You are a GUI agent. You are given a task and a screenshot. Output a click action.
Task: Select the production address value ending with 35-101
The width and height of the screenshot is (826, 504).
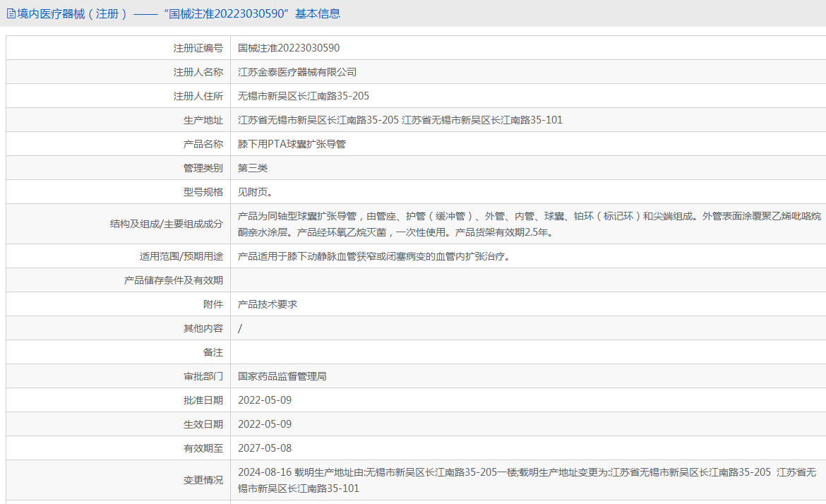click(400, 120)
